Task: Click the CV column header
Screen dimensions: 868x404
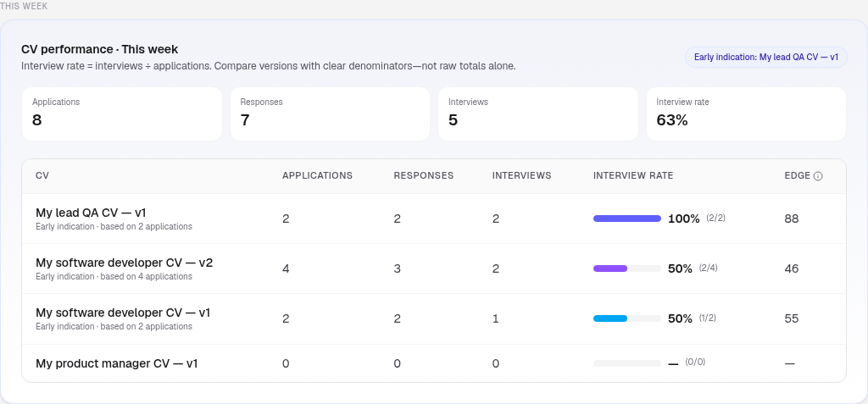Action: [x=42, y=175]
